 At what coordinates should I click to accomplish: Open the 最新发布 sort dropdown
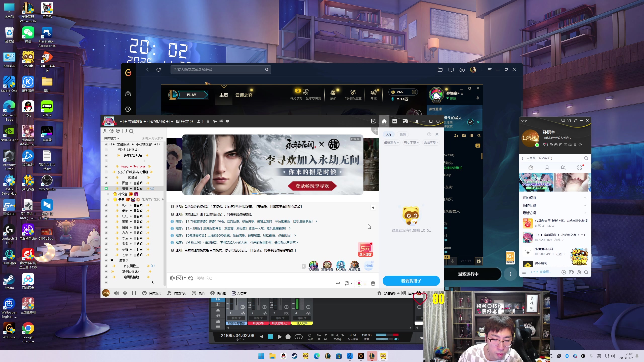[391, 143]
